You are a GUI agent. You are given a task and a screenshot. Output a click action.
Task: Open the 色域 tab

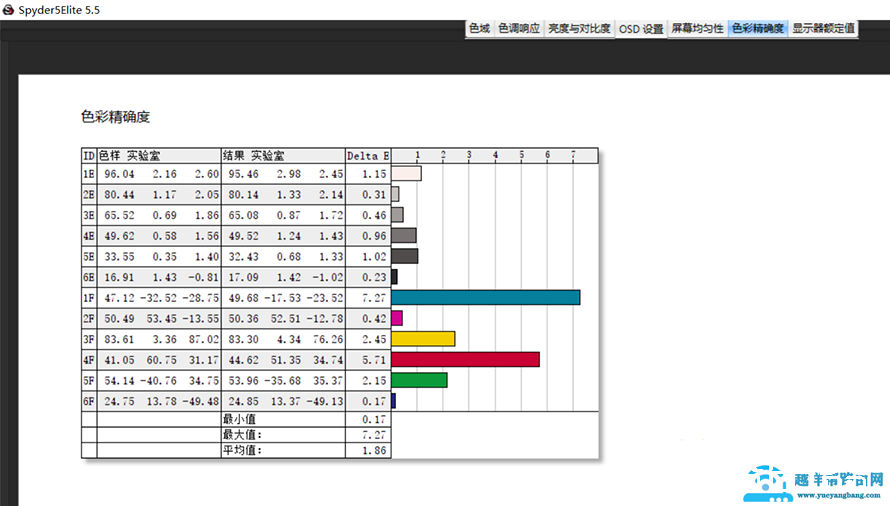coord(479,28)
